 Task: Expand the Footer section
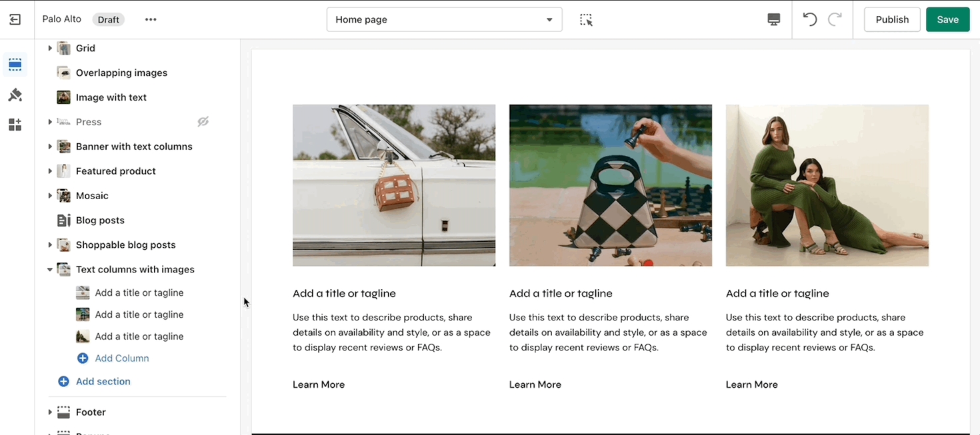click(x=50, y=412)
